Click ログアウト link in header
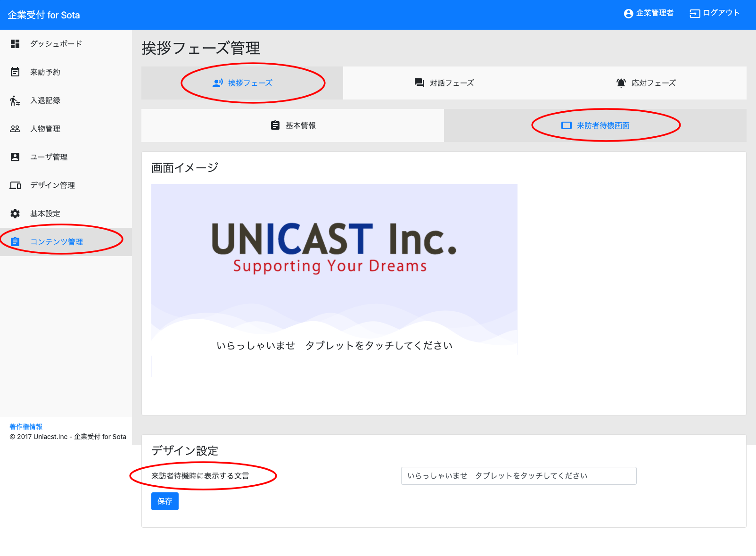The image size is (756, 556). 715,13
